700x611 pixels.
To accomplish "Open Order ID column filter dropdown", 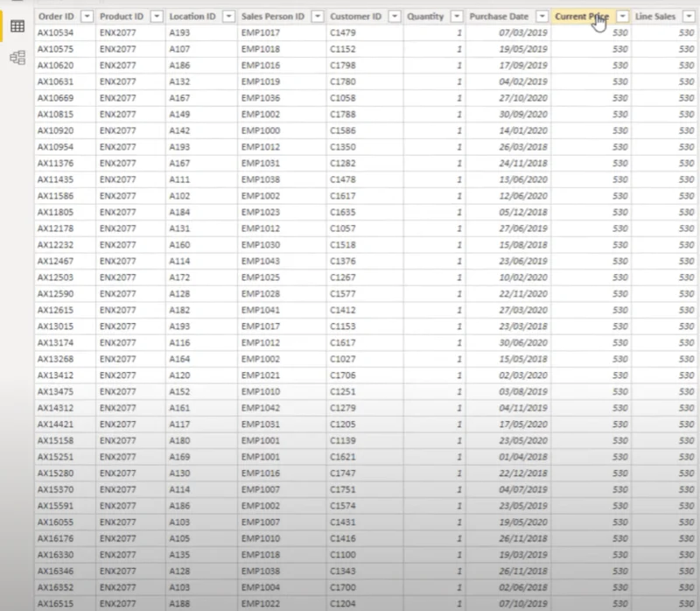I will point(87,17).
